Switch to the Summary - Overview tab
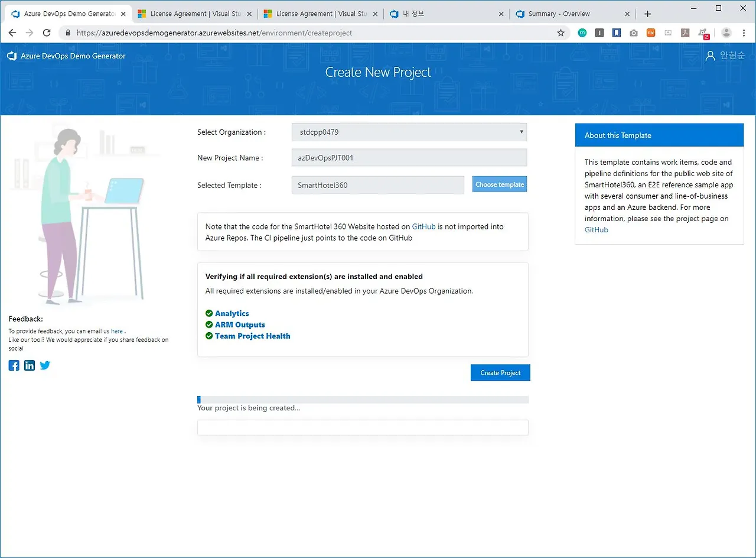Viewport: 756px width, 558px height. [573, 14]
